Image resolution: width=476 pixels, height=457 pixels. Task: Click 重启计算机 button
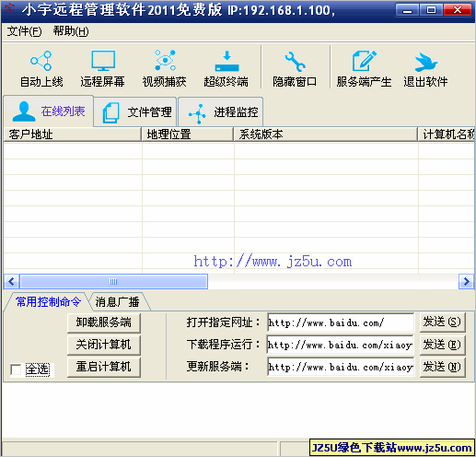[104, 367]
